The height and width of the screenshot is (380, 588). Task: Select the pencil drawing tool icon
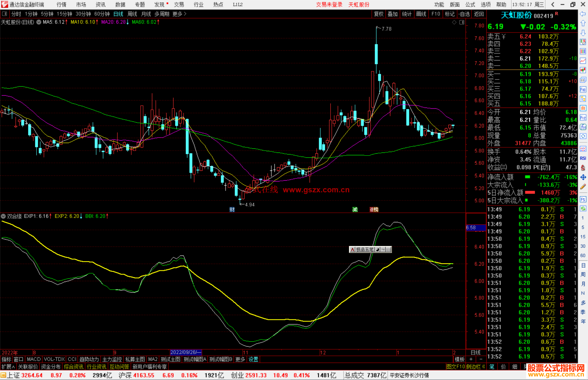[583, 187]
